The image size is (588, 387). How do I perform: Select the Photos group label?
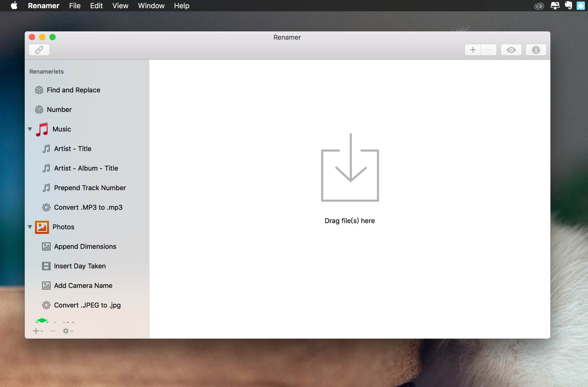[63, 227]
